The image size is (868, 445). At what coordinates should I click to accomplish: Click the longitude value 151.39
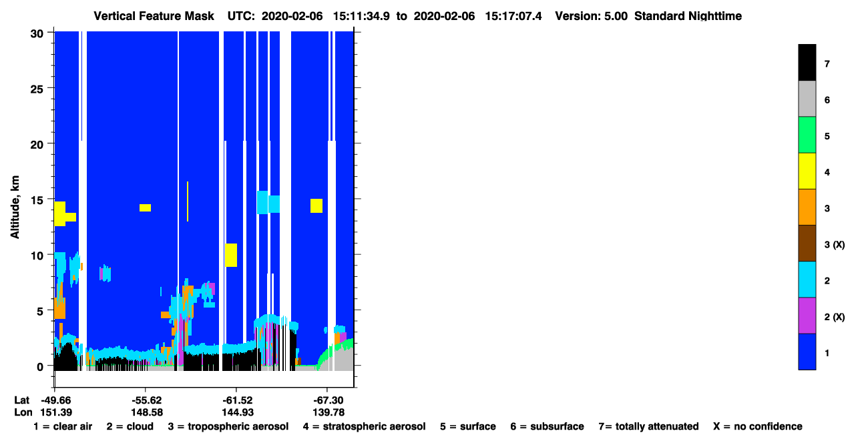pyautogui.click(x=55, y=412)
